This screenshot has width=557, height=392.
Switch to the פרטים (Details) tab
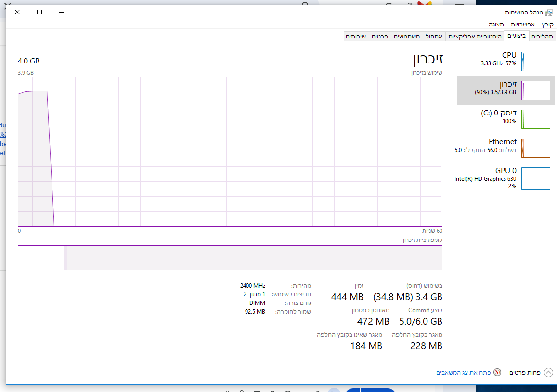[x=380, y=37]
